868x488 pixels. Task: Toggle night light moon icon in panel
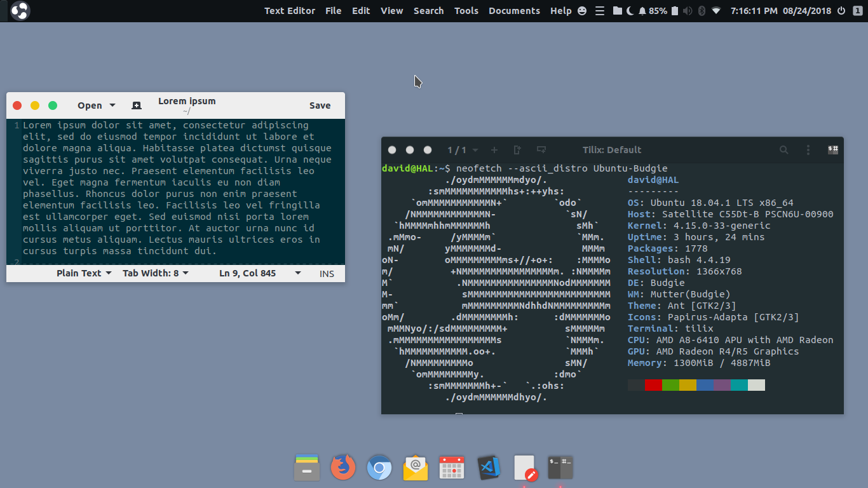(x=630, y=11)
